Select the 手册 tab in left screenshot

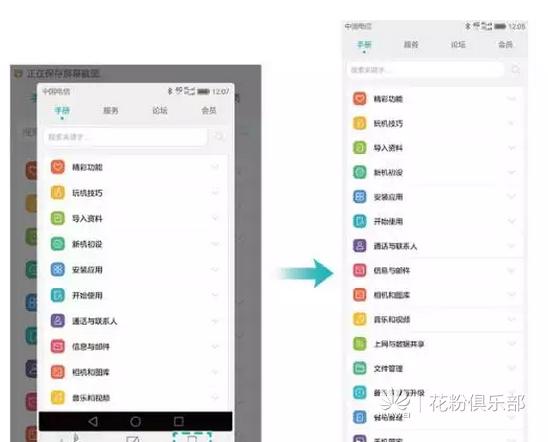coord(62,111)
